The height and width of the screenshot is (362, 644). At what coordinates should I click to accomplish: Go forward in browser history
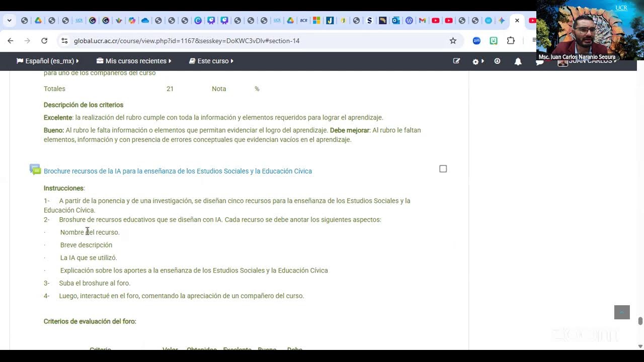point(27,41)
